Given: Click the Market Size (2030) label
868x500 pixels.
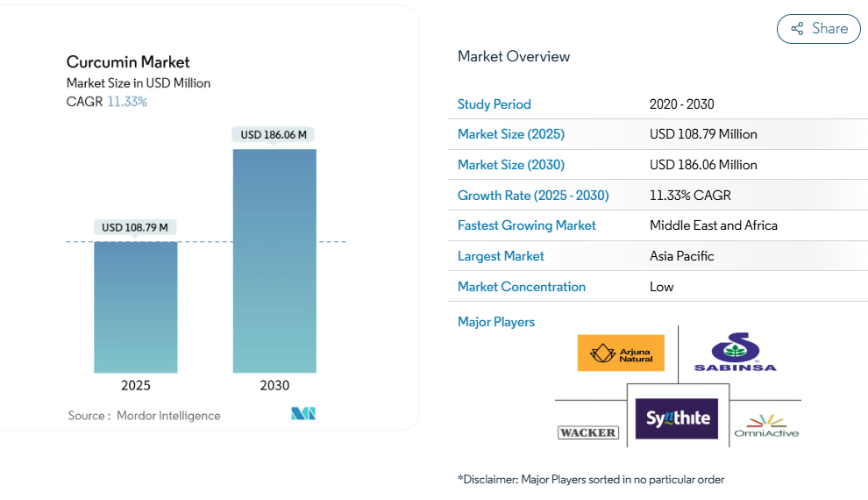Looking at the screenshot, I should tap(511, 165).
